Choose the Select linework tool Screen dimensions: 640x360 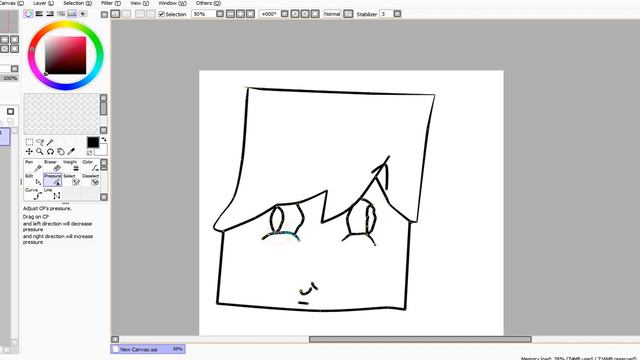pos(71,180)
